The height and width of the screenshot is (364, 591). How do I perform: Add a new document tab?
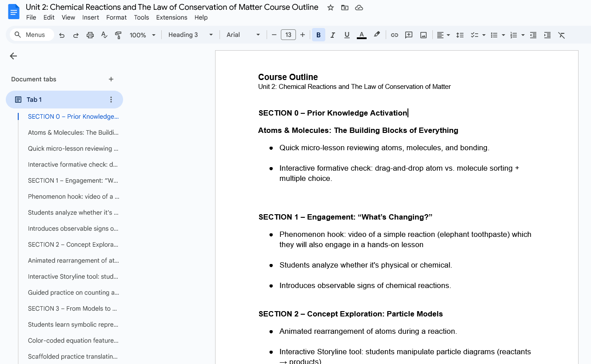tap(111, 79)
